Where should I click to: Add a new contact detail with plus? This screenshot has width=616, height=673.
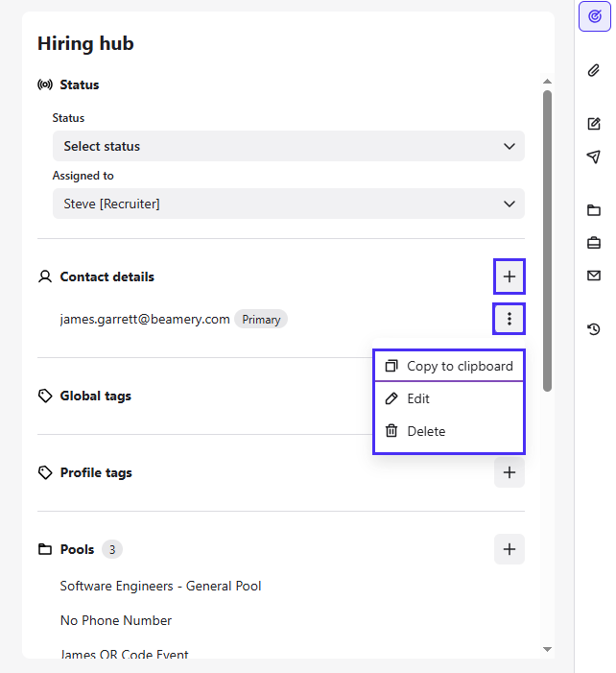(509, 276)
